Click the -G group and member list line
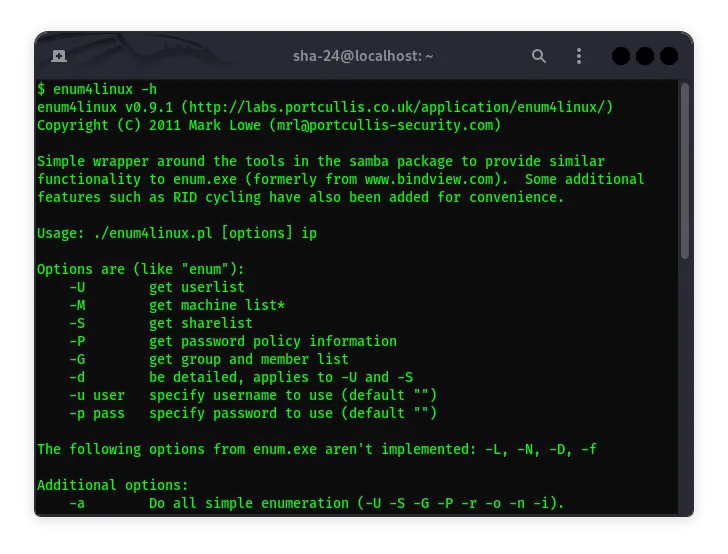The width and height of the screenshot is (728, 554). [209, 359]
